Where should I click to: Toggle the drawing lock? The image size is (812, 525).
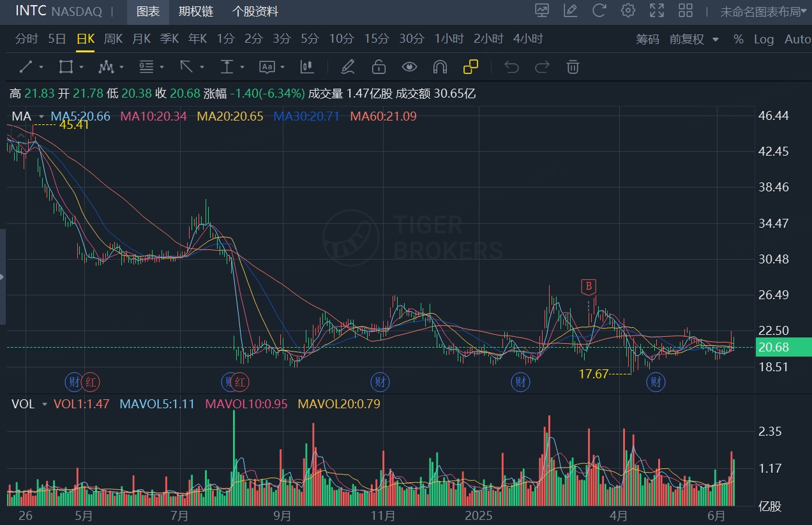pyautogui.click(x=379, y=66)
